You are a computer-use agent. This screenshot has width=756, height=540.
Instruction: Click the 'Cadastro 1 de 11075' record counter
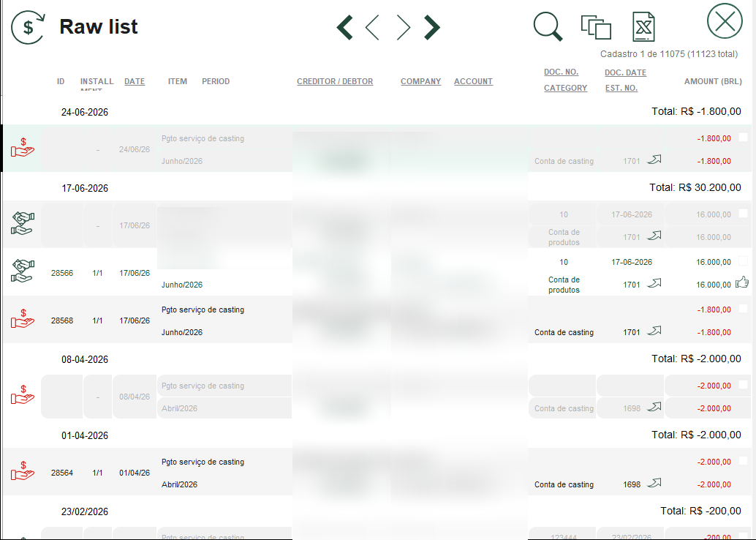pos(669,54)
